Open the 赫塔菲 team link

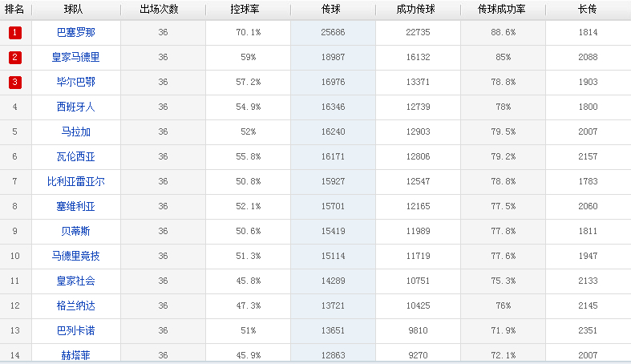point(75,355)
